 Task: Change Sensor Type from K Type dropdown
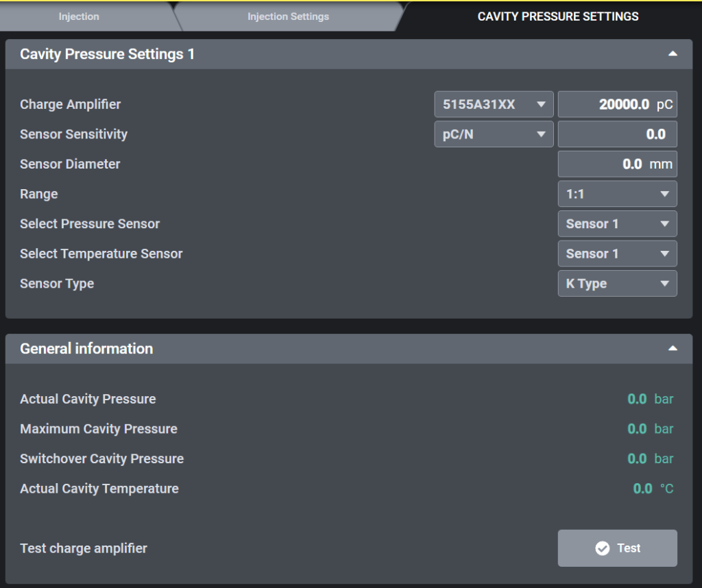click(617, 284)
